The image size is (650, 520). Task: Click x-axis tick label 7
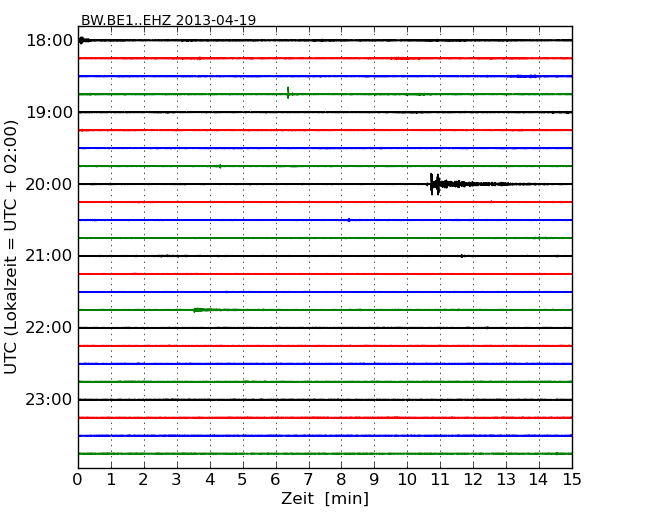click(x=308, y=480)
